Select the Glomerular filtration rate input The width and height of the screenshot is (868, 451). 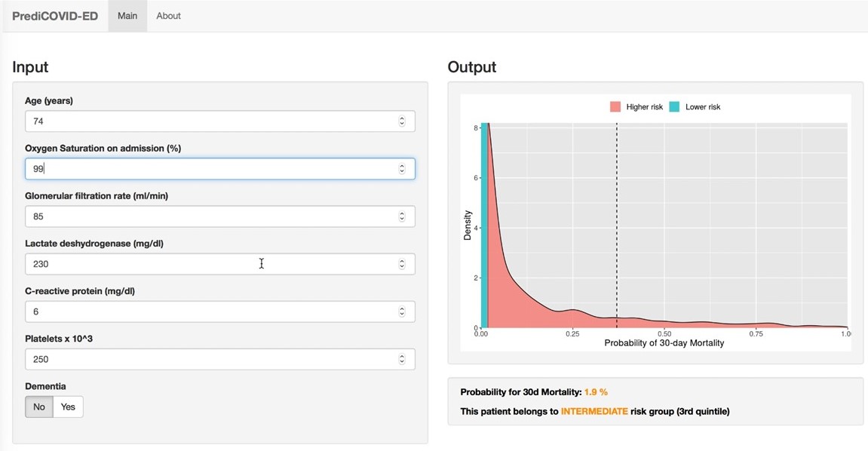(219, 216)
